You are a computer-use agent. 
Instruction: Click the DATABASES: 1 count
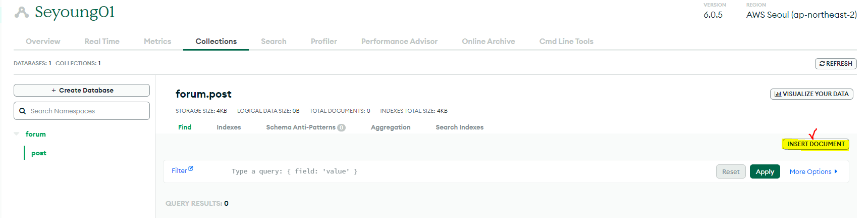32,63
